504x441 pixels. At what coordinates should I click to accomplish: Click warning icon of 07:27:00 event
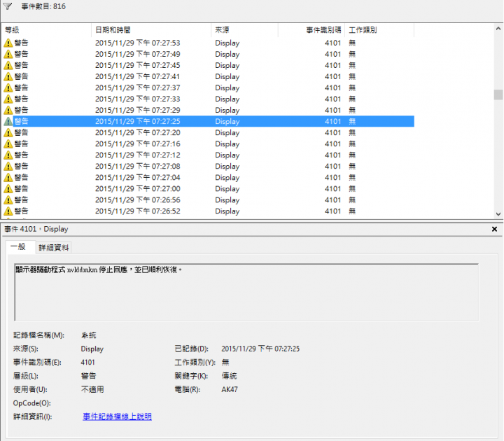coord(8,189)
